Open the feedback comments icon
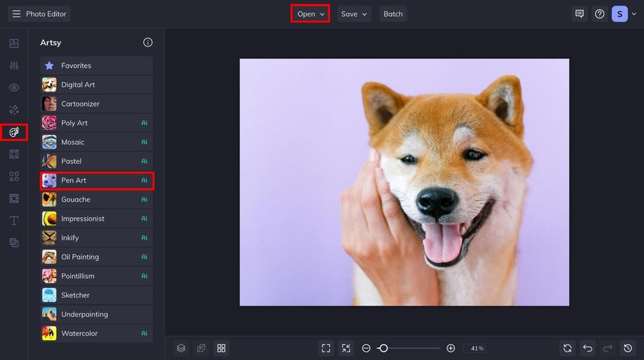The height and width of the screenshot is (360, 644). tap(579, 14)
